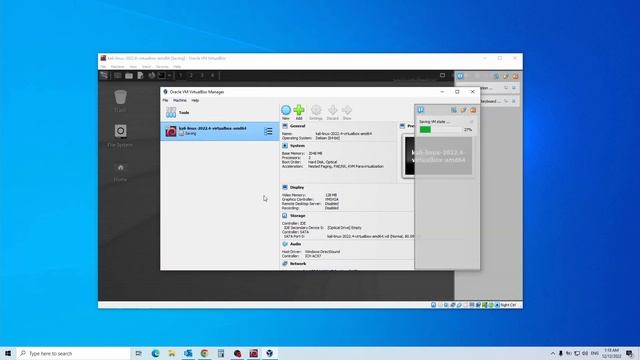This screenshot has width=640, height=360.
Task: Click the Home folder icon on Kali desktop
Action: pyautogui.click(x=120, y=167)
